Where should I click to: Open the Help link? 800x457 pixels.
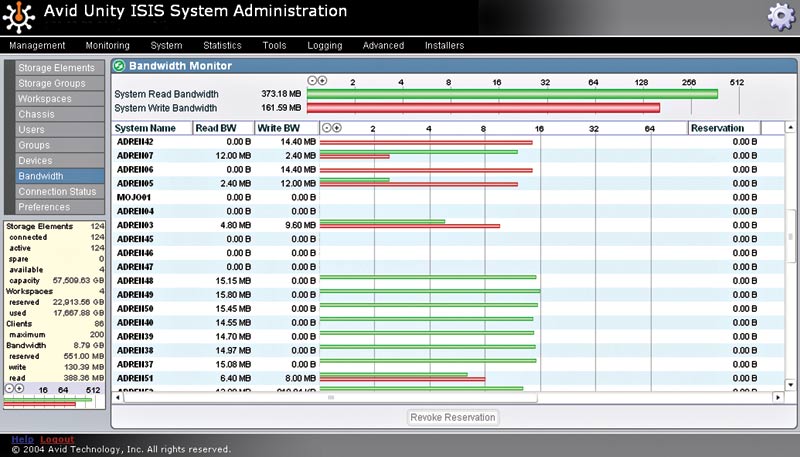pyautogui.click(x=22, y=440)
